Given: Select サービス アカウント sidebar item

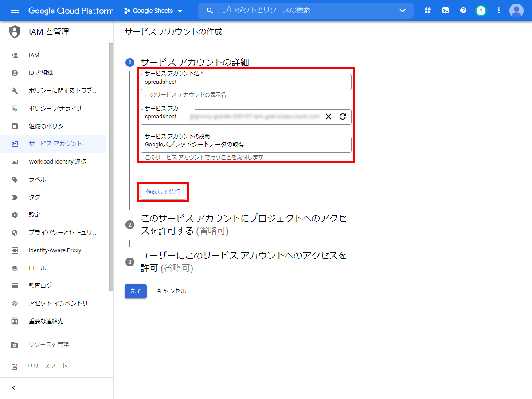Looking at the screenshot, I should (x=53, y=144).
